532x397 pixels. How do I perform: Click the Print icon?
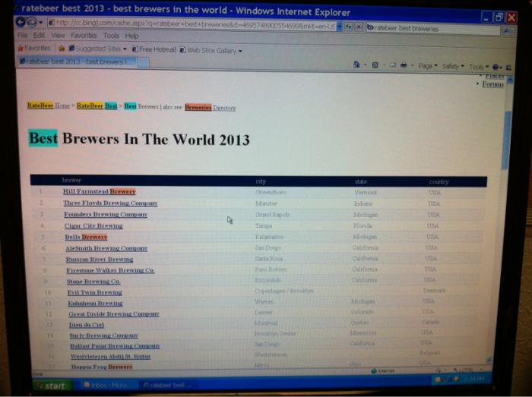coord(404,65)
